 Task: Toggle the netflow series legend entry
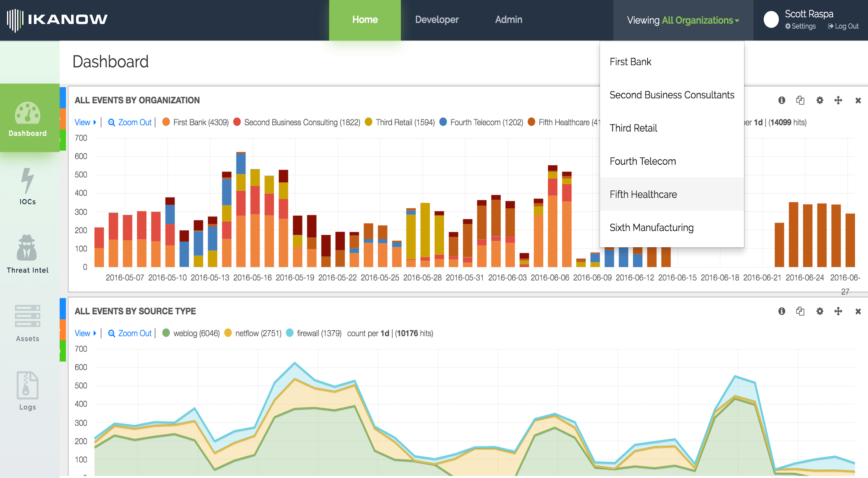click(x=253, y=333)
